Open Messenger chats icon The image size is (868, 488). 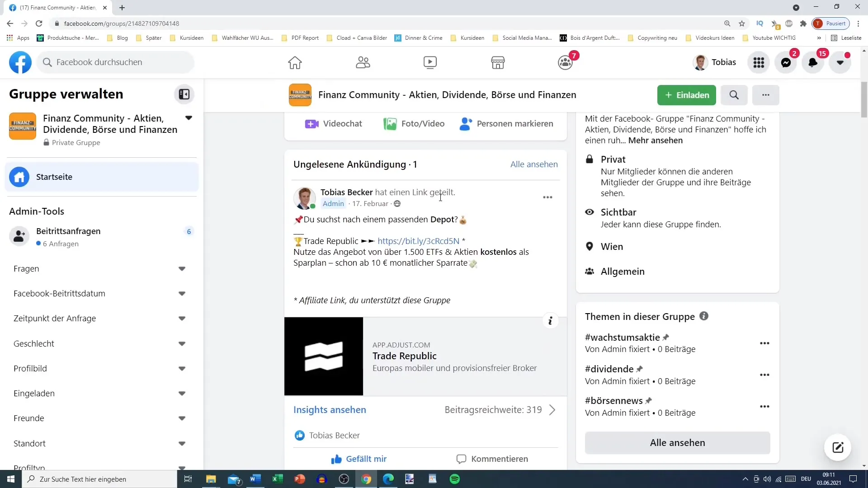(786, 62)
